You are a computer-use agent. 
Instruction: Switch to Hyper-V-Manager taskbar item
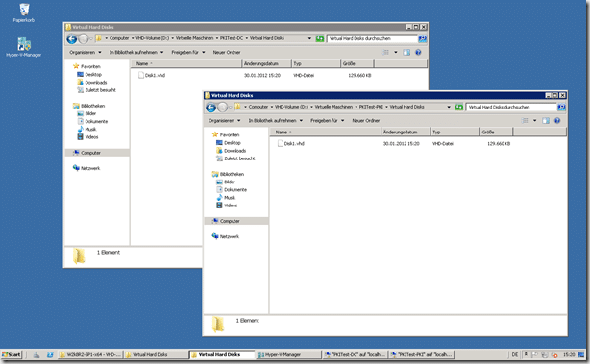click(288, 354)
